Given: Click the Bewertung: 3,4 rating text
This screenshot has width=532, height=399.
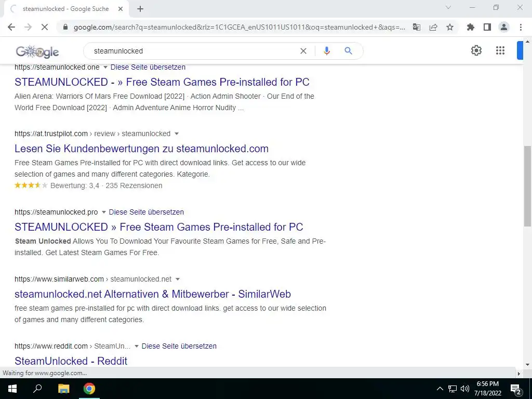Looking at the screenshot, I should (x=75, y=185).
